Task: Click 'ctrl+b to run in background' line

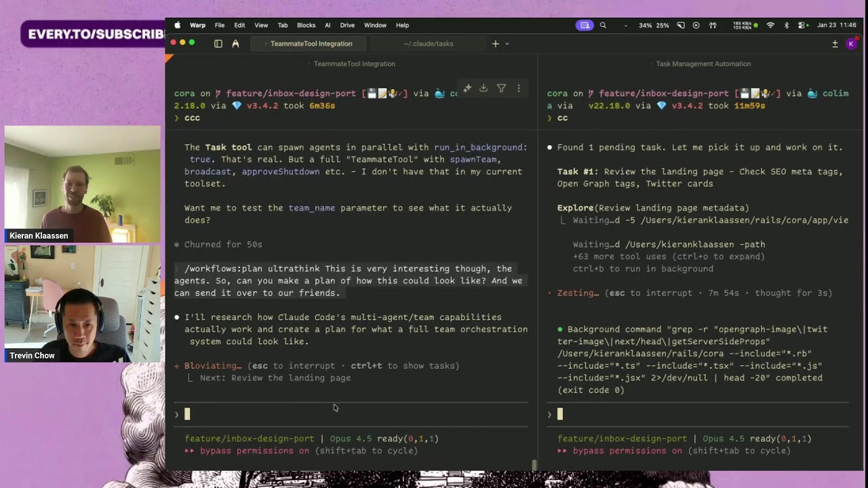Action: 643,269
